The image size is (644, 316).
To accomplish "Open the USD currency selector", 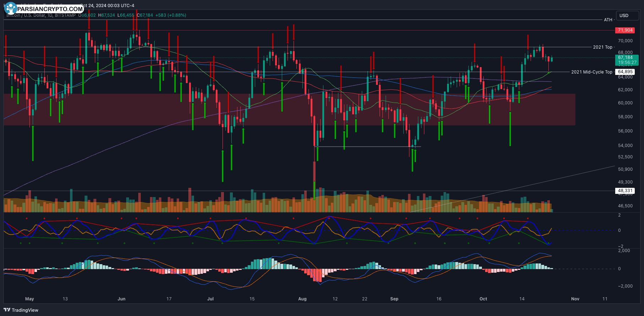I will pyautogui.click(x=627, y=16).
